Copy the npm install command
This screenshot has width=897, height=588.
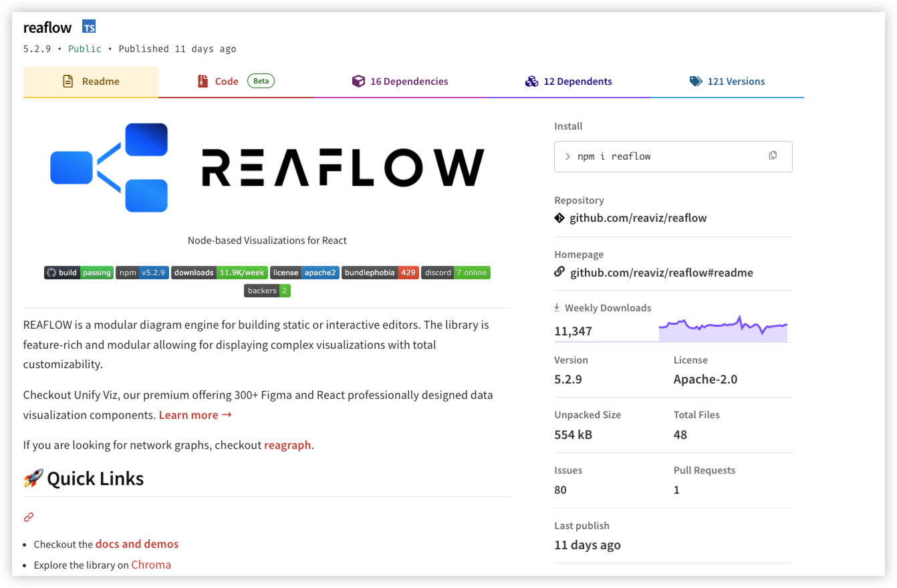(x=773, y=156)
